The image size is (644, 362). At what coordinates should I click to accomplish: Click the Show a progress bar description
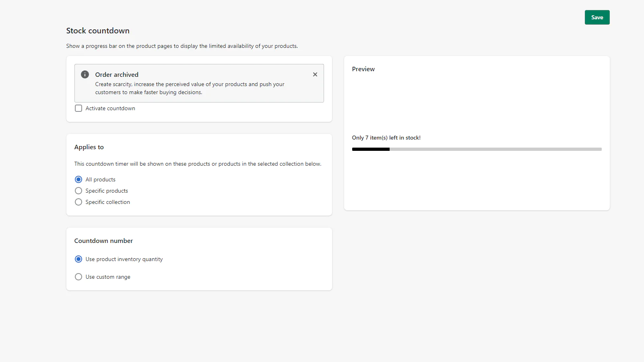(x=182, y=46)
